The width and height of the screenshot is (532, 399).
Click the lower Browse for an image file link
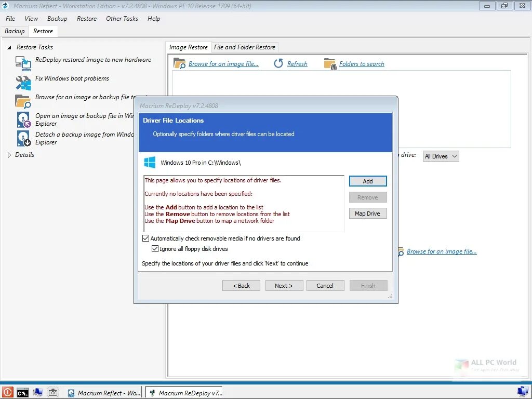[x=442, y=251]
